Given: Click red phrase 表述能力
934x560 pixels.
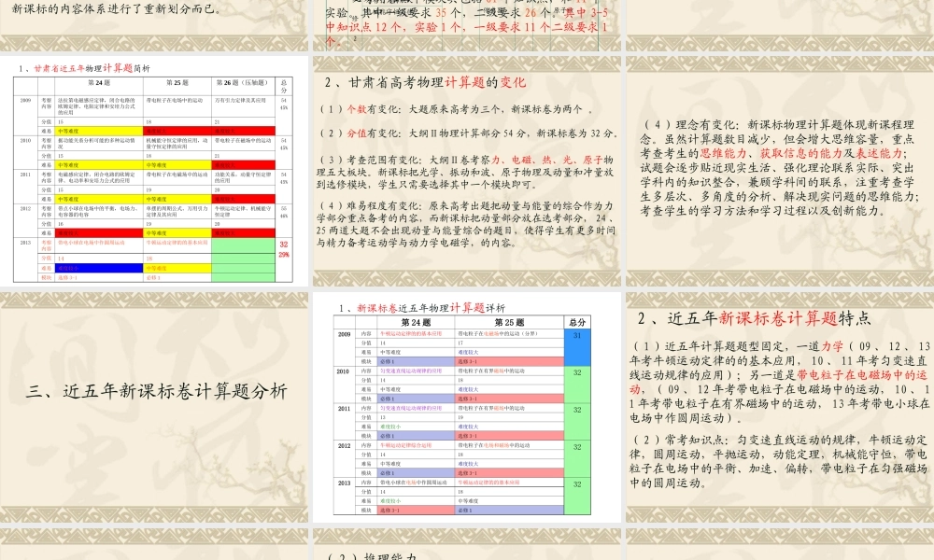Looking at the screenshot, I should 879,153.
